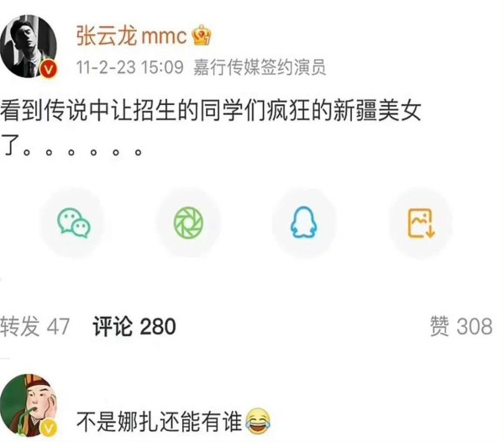Open the 张云龙mmc profile name link
The width and height of the screenshot is (504, 442).
click(132, 35)
